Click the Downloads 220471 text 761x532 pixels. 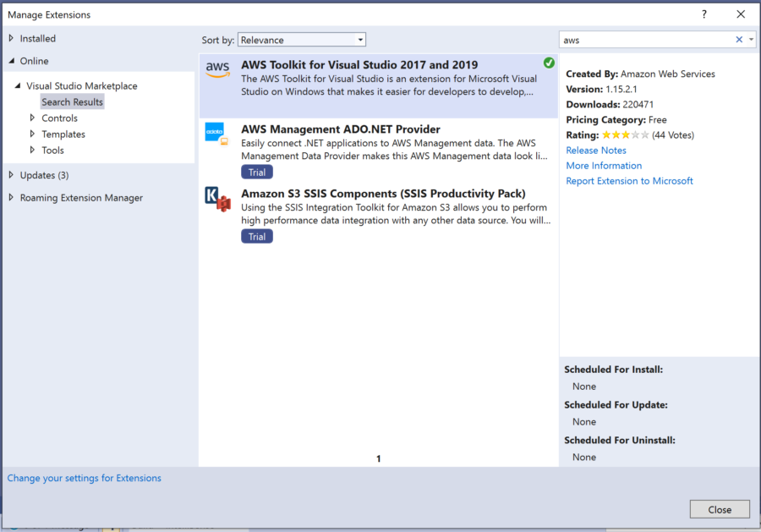click(610, 104)
